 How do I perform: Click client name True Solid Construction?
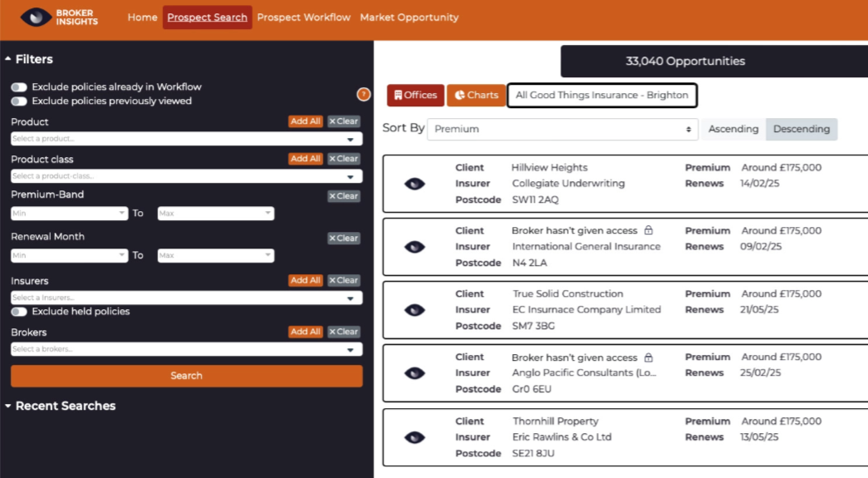[567, 293]
